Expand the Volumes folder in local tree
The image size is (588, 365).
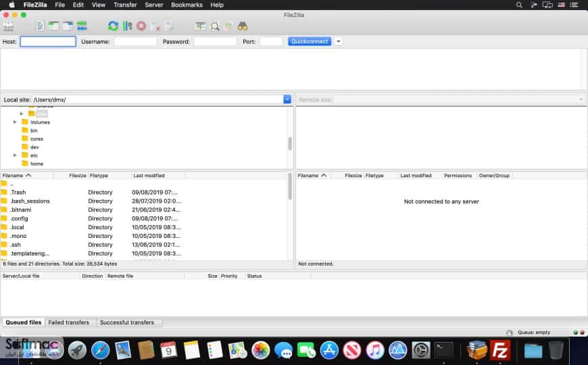(15, 122)
